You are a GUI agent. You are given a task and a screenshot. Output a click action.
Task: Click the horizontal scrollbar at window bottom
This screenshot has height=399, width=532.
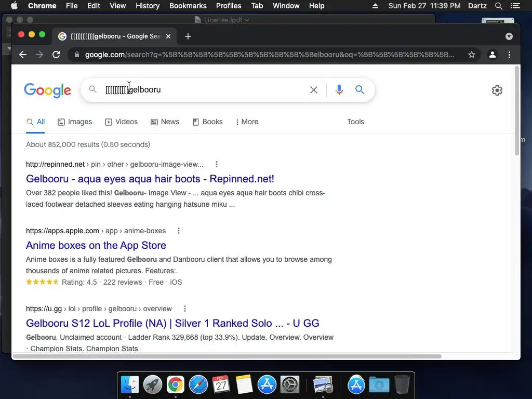pos(227,356)
